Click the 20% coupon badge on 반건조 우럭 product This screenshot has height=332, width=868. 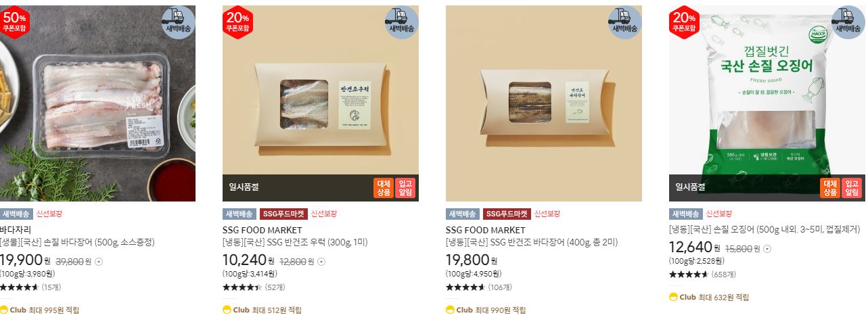pyautogui.click(x=237, y=22)
